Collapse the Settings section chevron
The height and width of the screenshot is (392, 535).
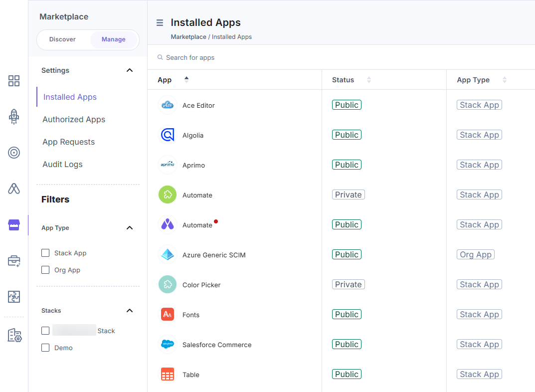(x=130, y=70)
